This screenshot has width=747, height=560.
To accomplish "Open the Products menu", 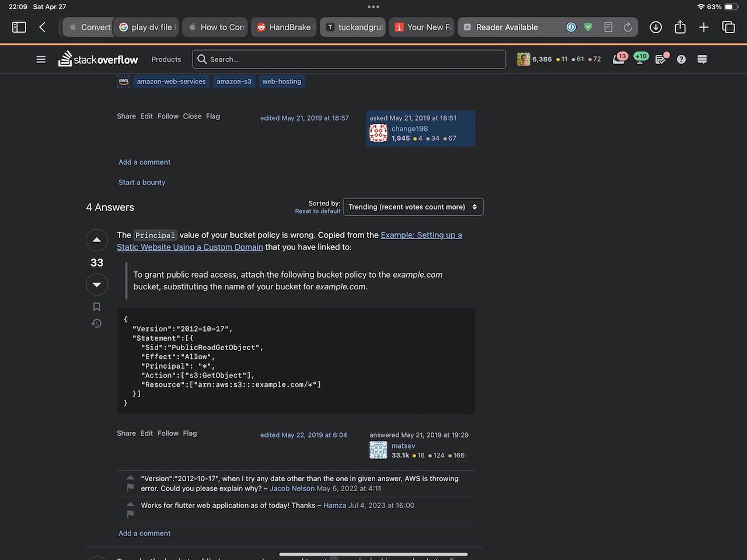I will click(166, 60).
